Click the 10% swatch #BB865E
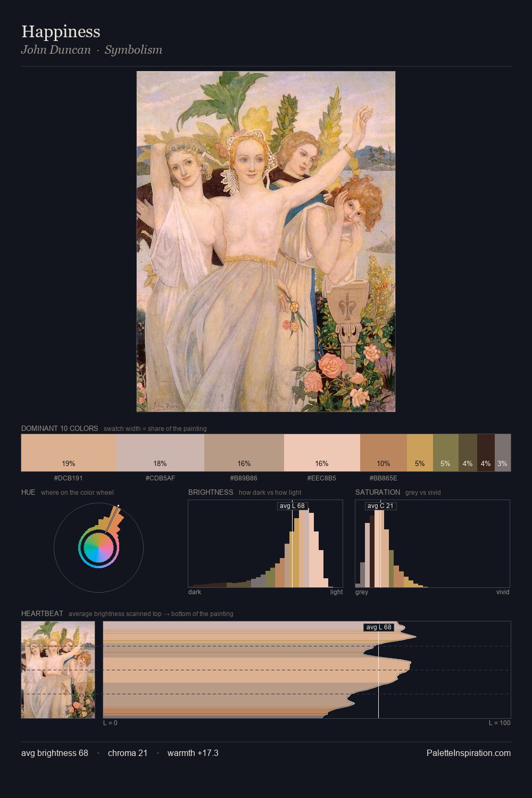532x798 pixels. click(384, 453)
